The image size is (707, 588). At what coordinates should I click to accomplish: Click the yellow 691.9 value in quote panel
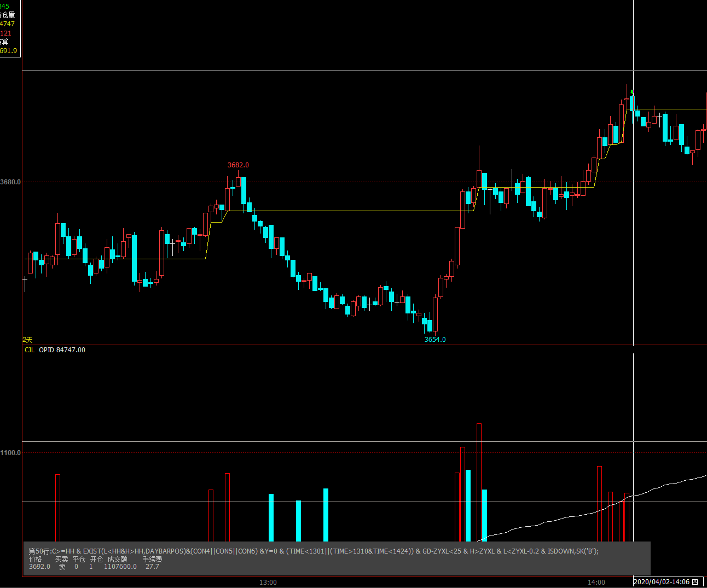[x=8, y=51]
